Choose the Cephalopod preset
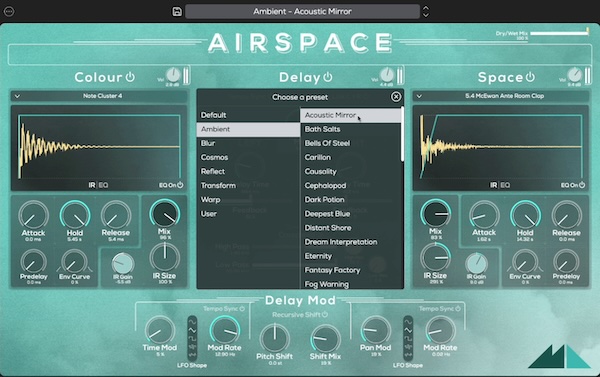The width and height of the screenshot is (600, 377). pyautogui.click(x=350, y=186)
